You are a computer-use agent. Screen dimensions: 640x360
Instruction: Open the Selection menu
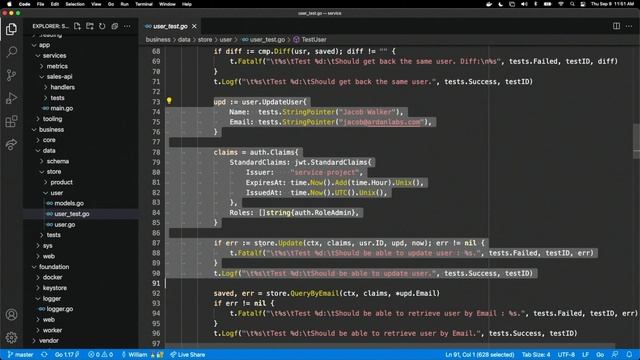(x=75, y=4)
